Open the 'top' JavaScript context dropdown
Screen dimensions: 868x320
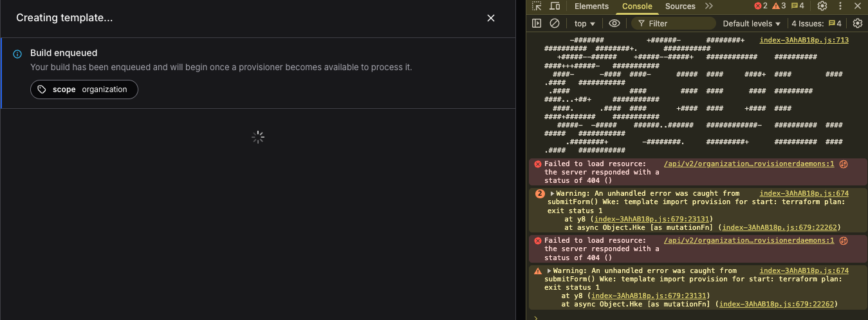click(x=585, y=23)
